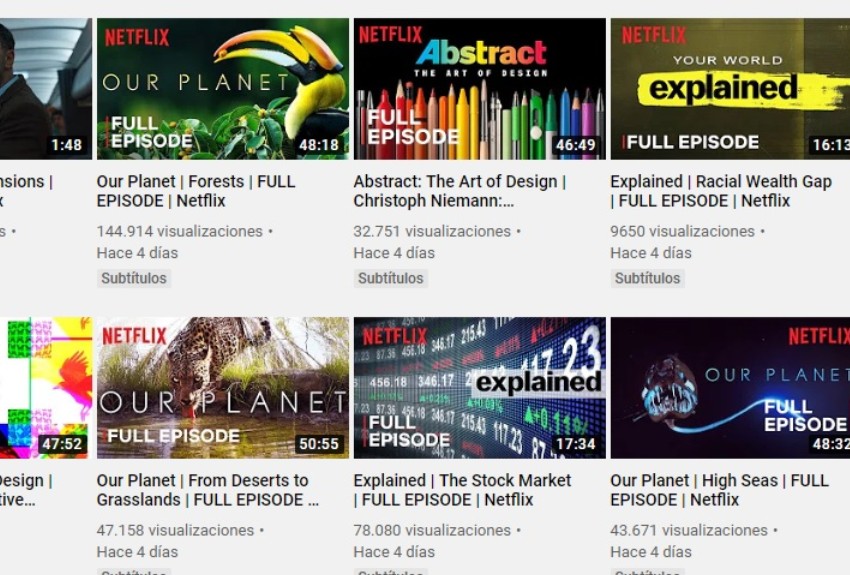This screenshot has width=850, height=575.
Task: Open the Deserts to Grasslands leopard thumbnail
Action: point(223,388)
